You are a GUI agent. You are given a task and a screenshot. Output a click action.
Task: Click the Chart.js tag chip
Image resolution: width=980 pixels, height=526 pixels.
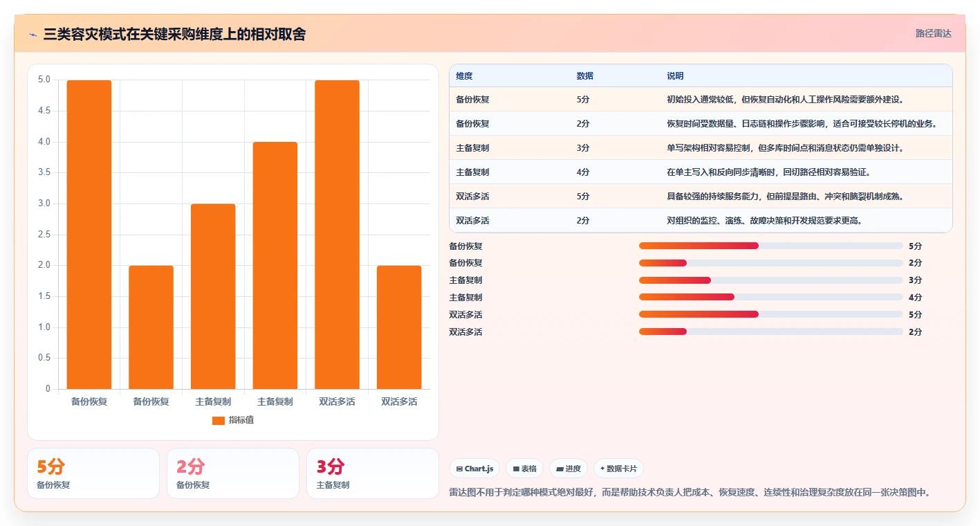coord(475,469)
